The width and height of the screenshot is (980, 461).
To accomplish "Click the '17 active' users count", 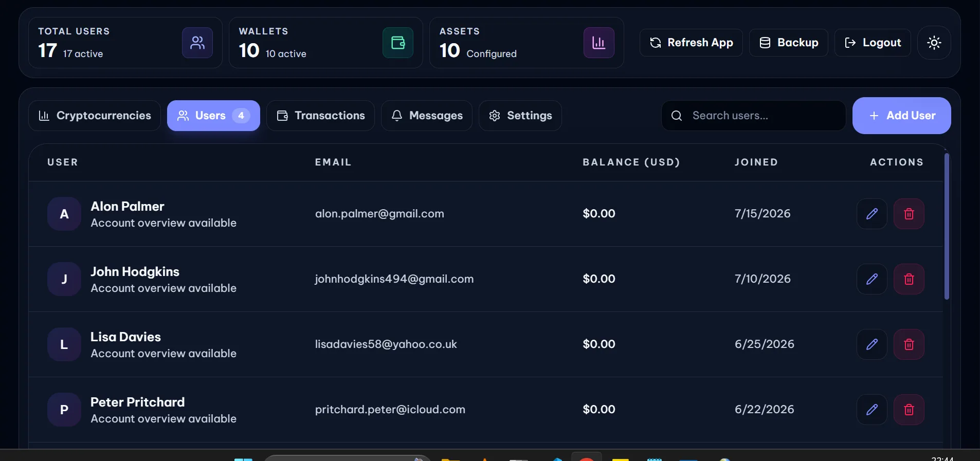I will coord(83,54).
